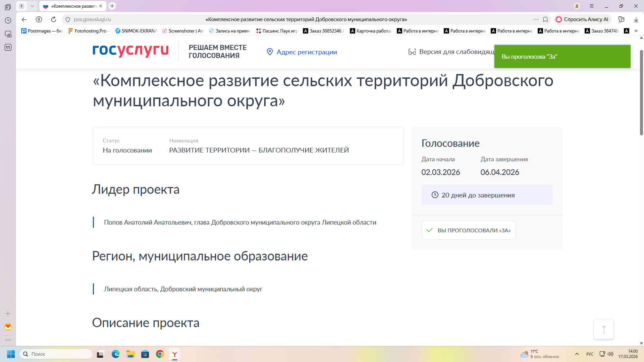
Task: Expand the tab list dropdown chevron
Action: [32, 6]
